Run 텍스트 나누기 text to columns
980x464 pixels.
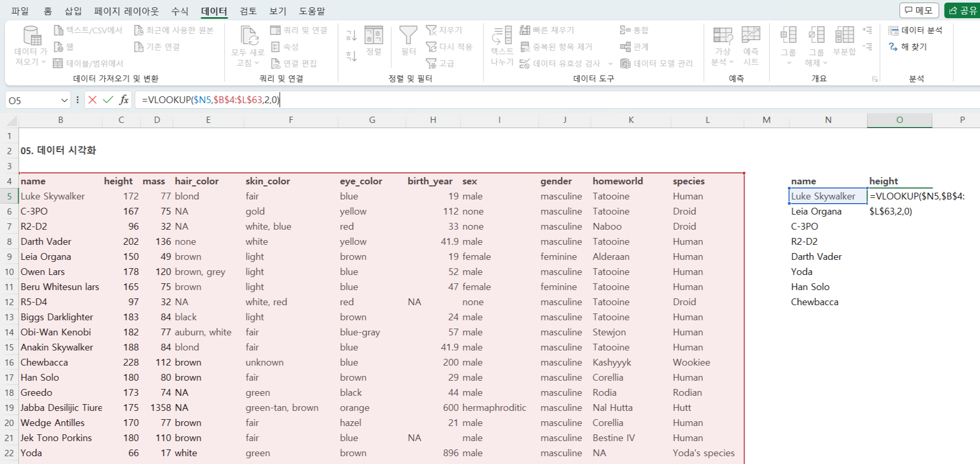[x=502, y=46]
